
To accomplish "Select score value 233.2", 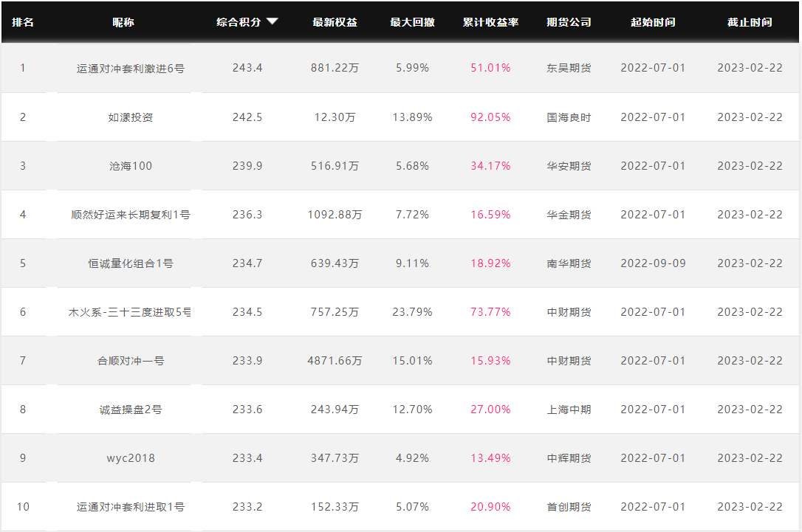I will [x=247, y=507].
